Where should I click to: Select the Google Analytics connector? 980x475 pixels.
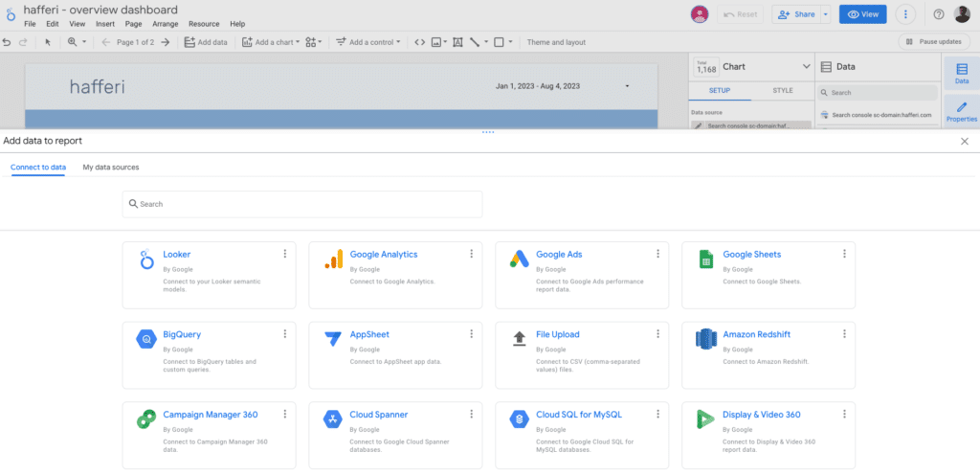click(x=395, y=275)
